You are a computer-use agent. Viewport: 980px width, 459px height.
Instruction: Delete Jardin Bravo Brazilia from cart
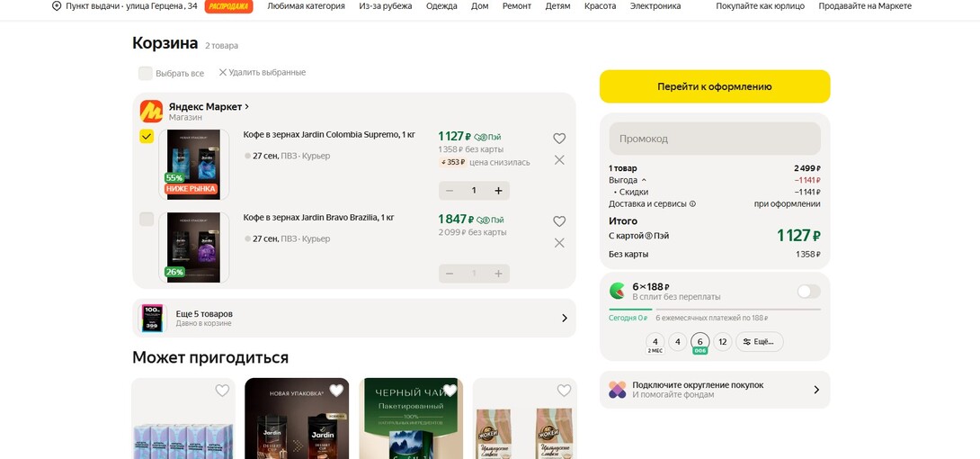pos(559,243)
